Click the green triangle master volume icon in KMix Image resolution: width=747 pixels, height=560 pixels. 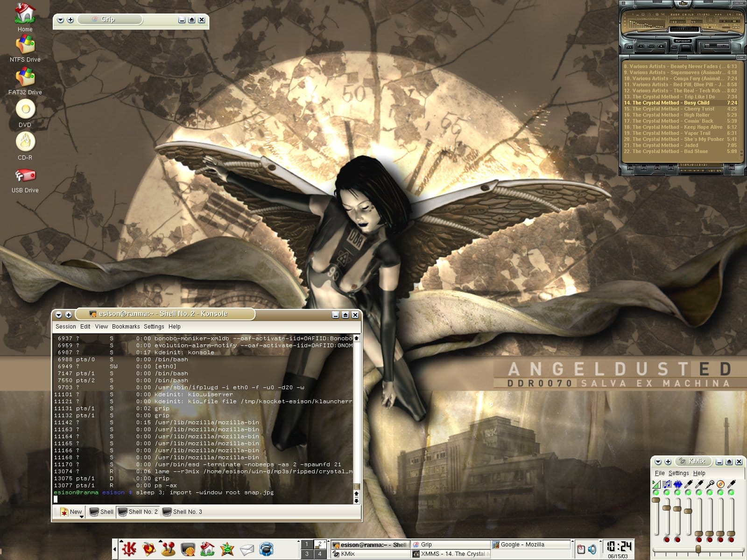coord(656,484)
